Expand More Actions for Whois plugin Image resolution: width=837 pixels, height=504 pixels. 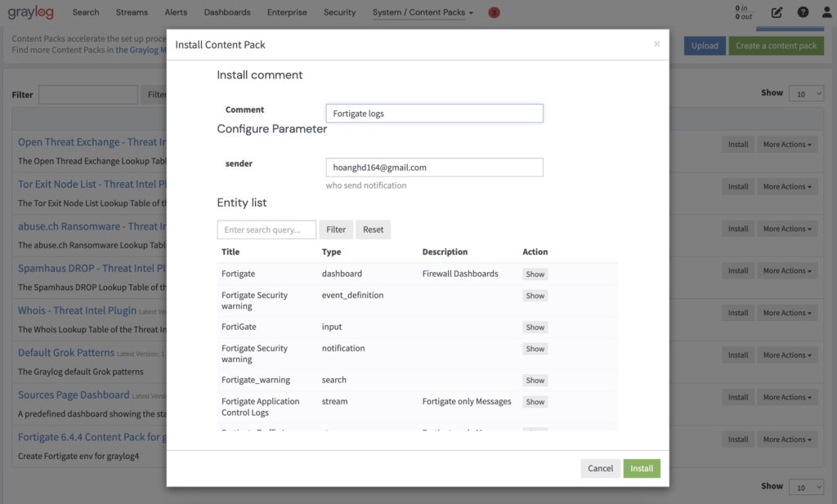(x=787, y=313)
